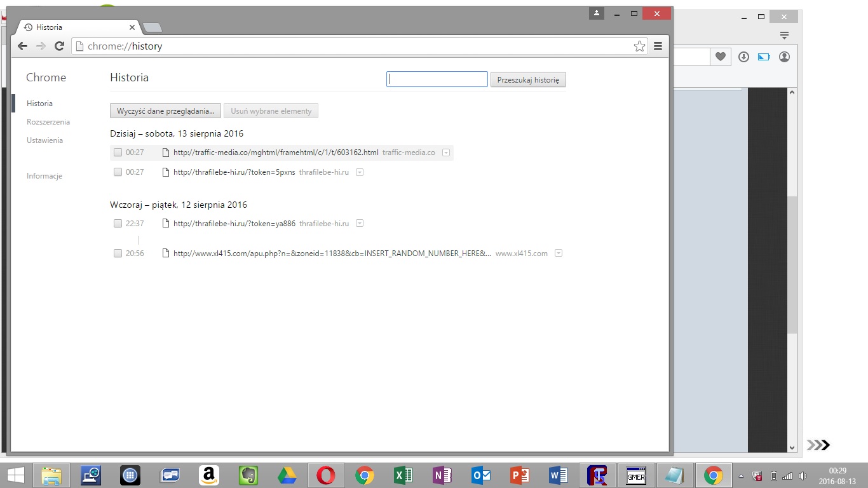Click the Przeszukaj historię button
This screenshot has height=488, width=868.
pos(528,79)
